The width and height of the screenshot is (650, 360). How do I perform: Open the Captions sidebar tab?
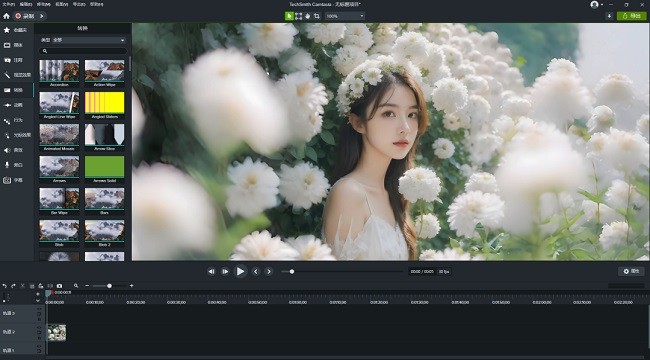point(17,180)
